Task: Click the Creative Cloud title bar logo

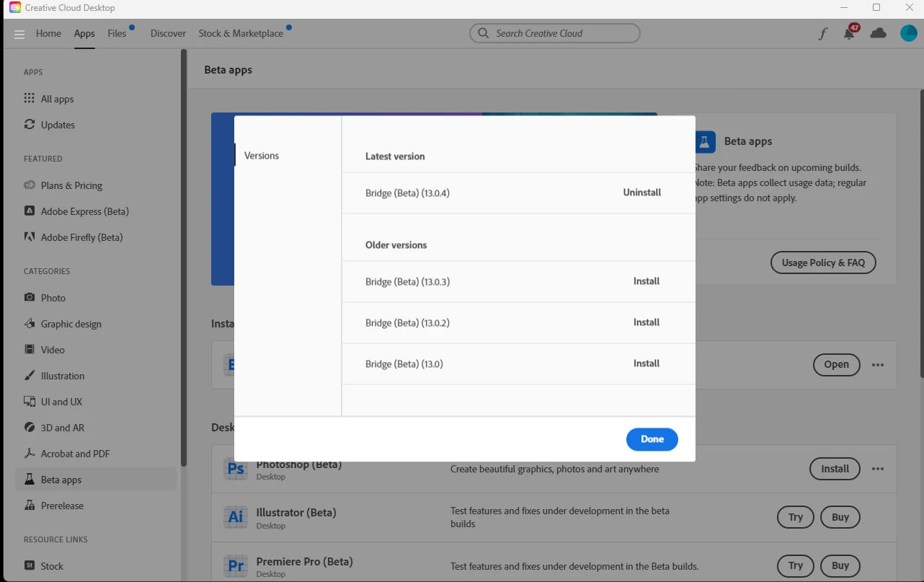Action: (15, 8)
